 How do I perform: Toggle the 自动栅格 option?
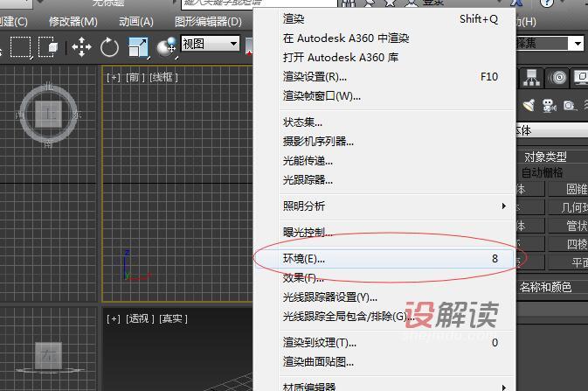[543, 173]
